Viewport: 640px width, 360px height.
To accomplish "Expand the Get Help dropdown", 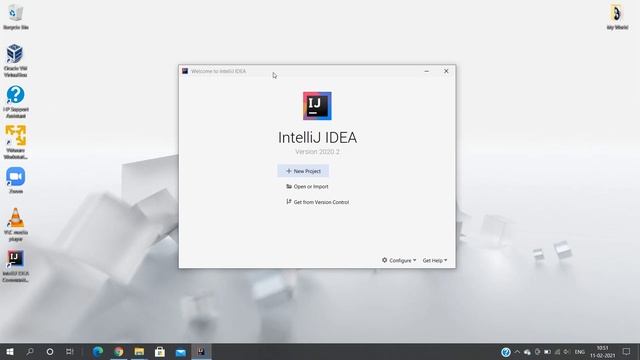I will coord(435,260).
